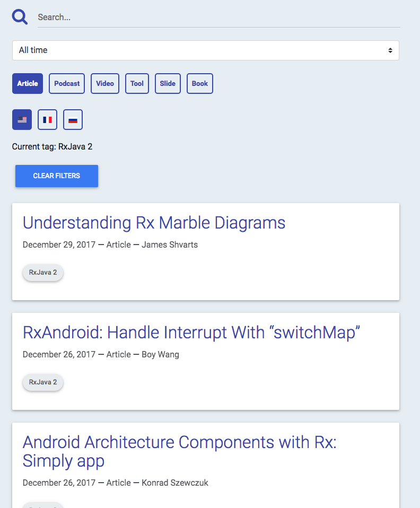Open the RxAndroid switchMap article

[190, 332]
